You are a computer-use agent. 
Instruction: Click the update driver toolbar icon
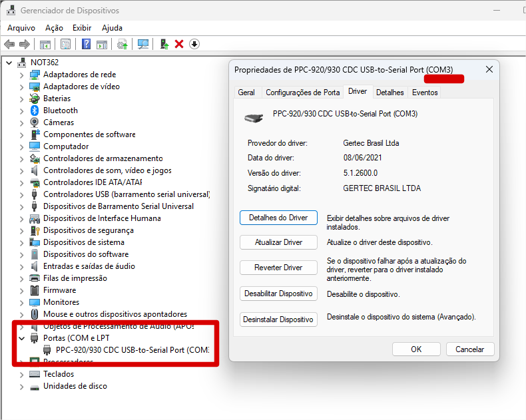pos(122,44)
